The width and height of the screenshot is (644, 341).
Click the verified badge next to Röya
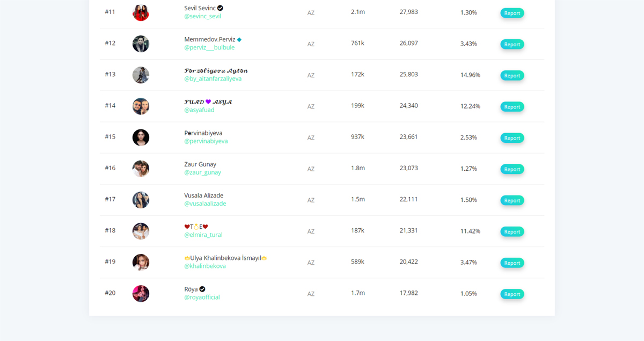pos(202,289)
